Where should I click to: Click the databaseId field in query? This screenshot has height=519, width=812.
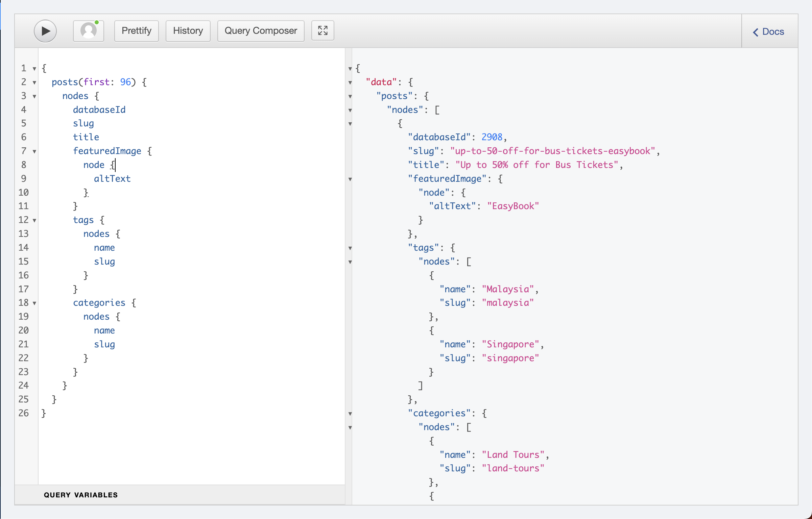click(x=99, y=110)
